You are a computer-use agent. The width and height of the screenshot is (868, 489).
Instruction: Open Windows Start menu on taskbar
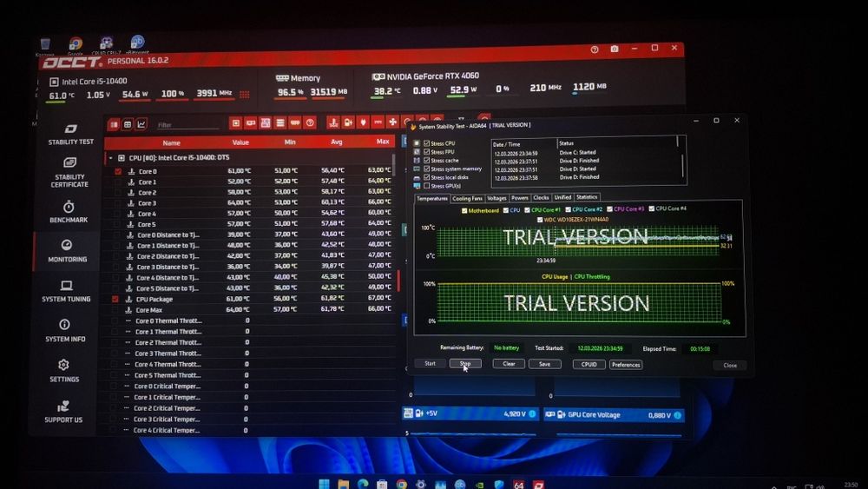(325, 485)
